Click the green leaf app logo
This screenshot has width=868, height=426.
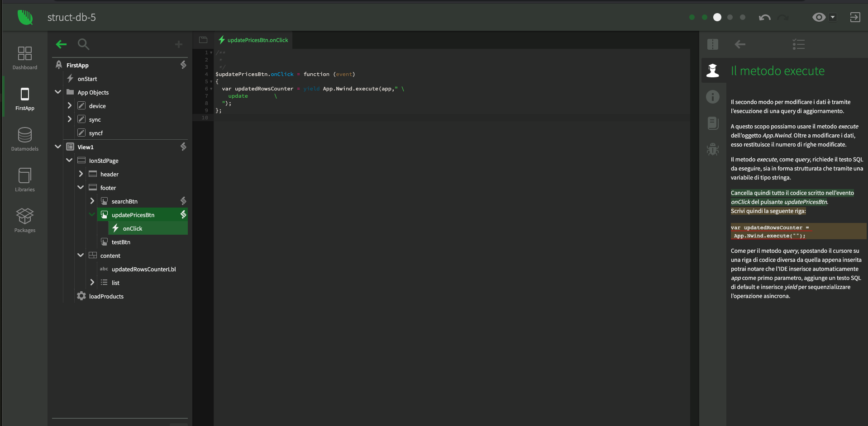pyautogui.click(x=25, y=17)
